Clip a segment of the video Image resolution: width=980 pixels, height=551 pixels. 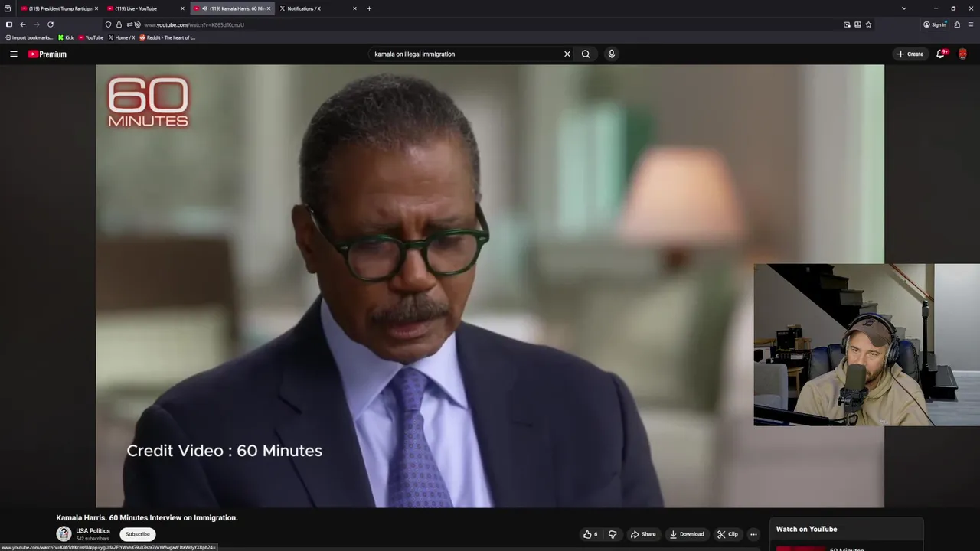click(x=727, y=534)
